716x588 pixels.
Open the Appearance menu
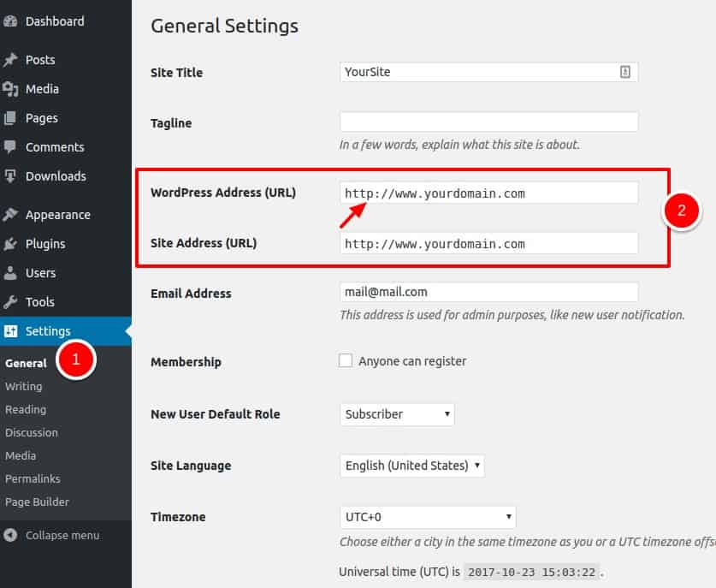point(58,215)
